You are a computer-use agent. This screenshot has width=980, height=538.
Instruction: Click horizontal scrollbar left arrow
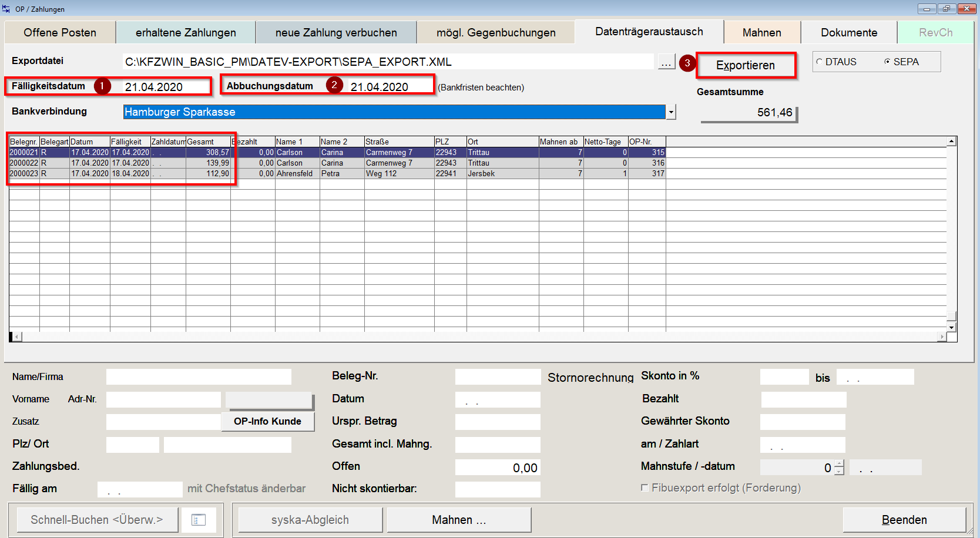point(17,337)
